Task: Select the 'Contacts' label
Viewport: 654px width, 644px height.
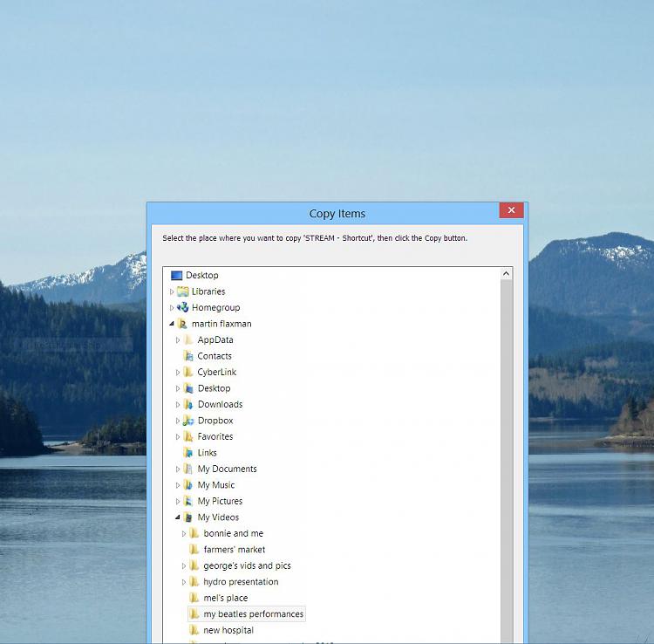Action: (x=215, y=356)
